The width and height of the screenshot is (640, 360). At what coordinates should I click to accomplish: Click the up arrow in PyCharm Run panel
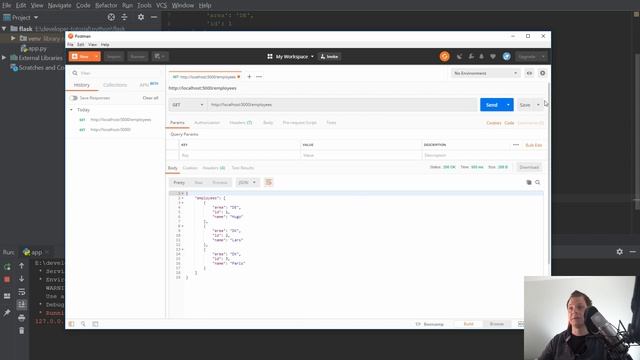pyautogui.click(x=22, y=266)
